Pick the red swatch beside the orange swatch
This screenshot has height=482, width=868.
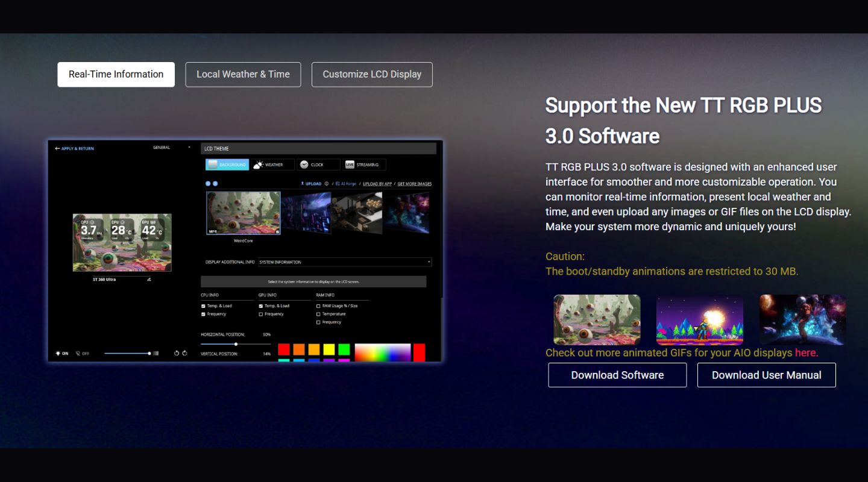[x=284, y=349]
